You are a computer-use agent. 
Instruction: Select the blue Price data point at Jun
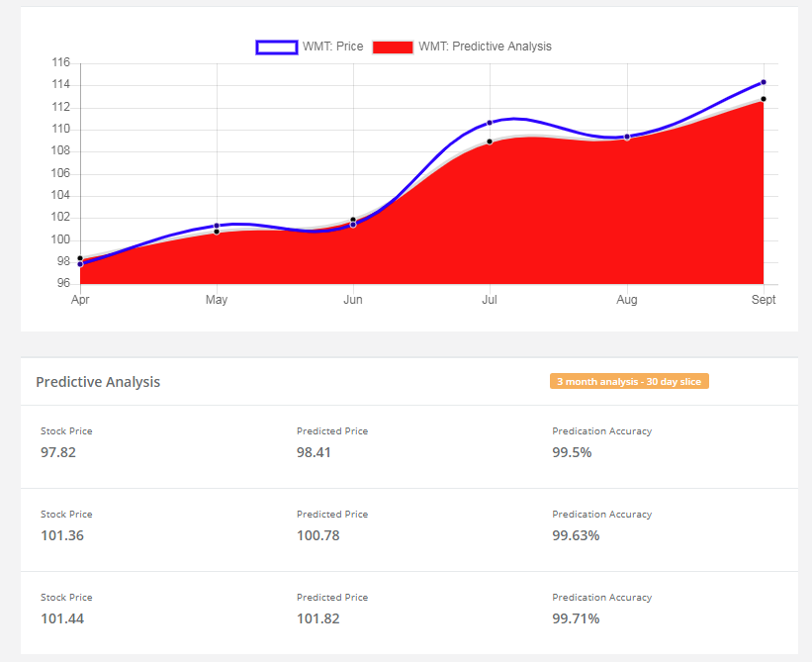[x=353, y=225]
